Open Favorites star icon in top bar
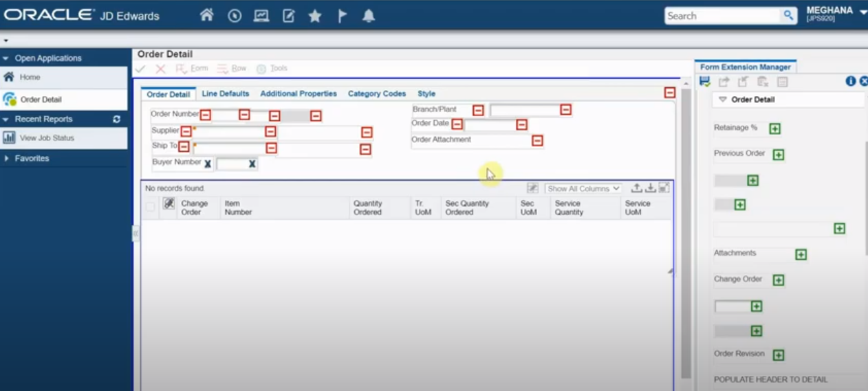Viewport: 868px width, 391px height. 315,16
